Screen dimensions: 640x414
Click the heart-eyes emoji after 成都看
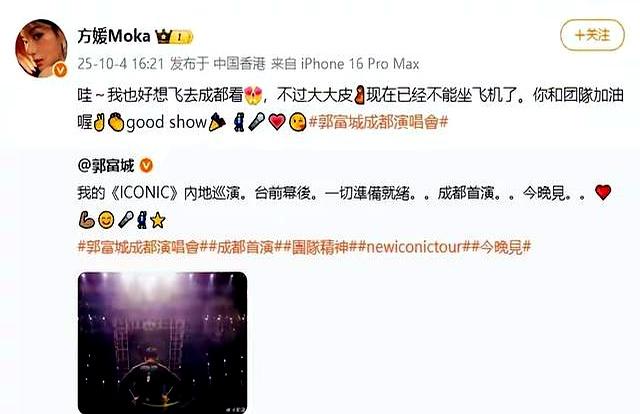tap(253, 96)
